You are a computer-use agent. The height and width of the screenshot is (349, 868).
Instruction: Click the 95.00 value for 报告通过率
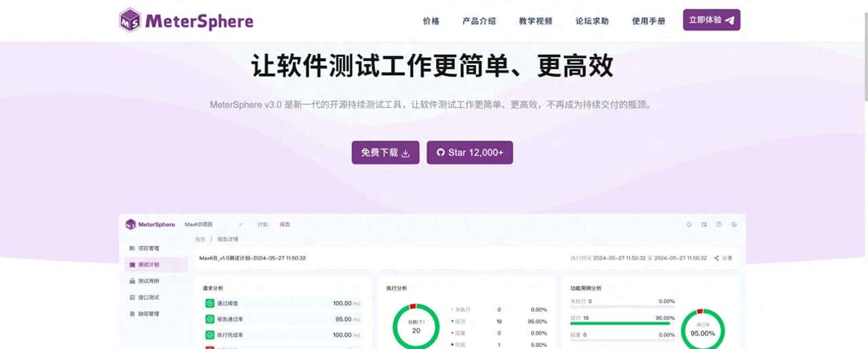coord(343,319)
